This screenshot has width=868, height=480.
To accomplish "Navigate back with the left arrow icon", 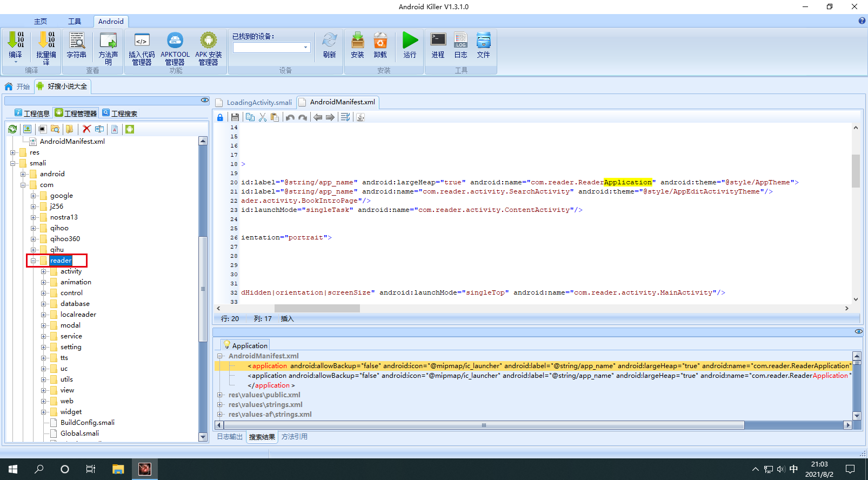I will coord(318,117).
